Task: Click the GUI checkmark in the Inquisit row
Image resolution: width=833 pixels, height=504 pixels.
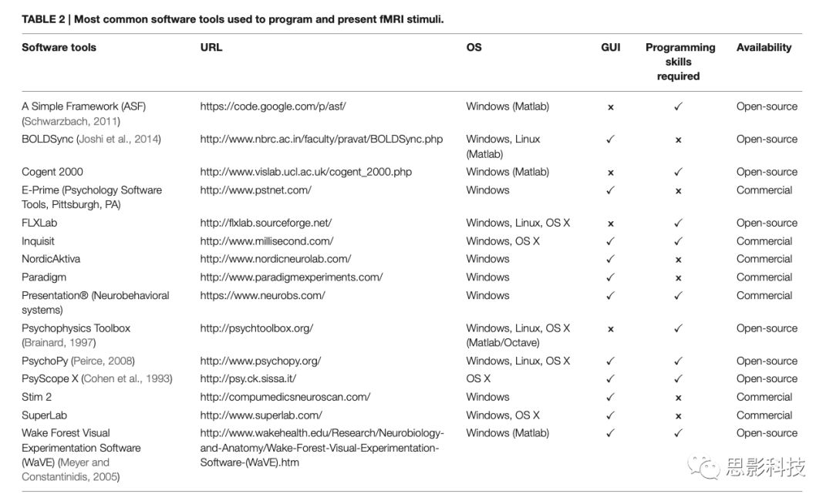Action: pyautogui.click(x=610, y=241)
